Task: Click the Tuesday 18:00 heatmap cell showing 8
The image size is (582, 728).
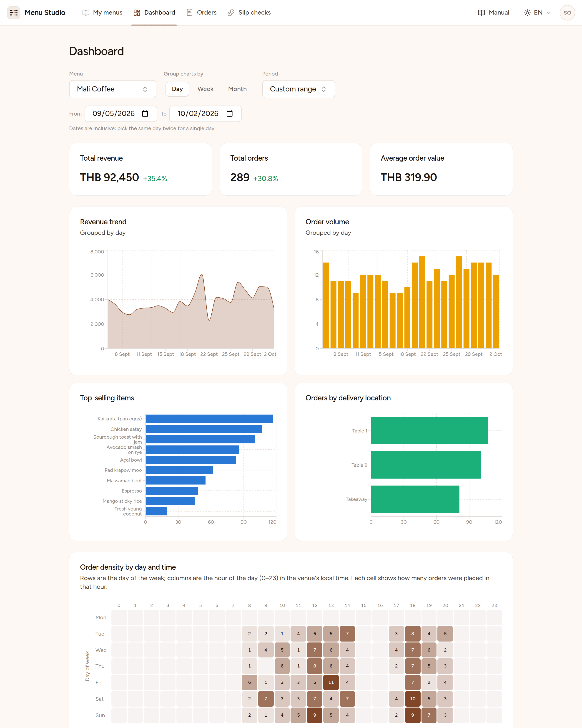Action: point(413,634)
